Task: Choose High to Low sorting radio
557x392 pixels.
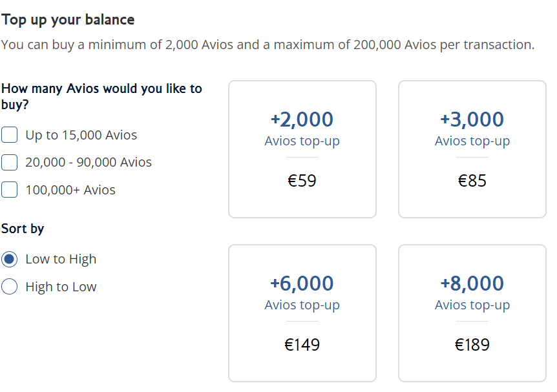Action: click(10, 287)
